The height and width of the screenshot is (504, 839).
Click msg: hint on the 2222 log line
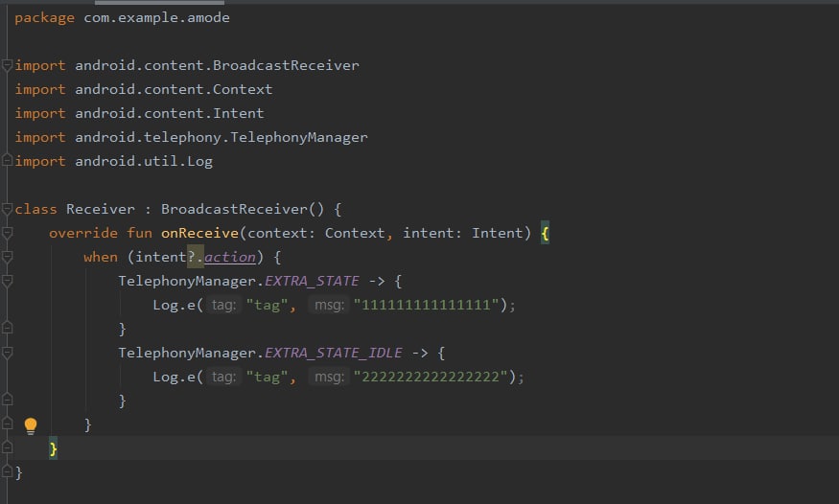[329, 377]
